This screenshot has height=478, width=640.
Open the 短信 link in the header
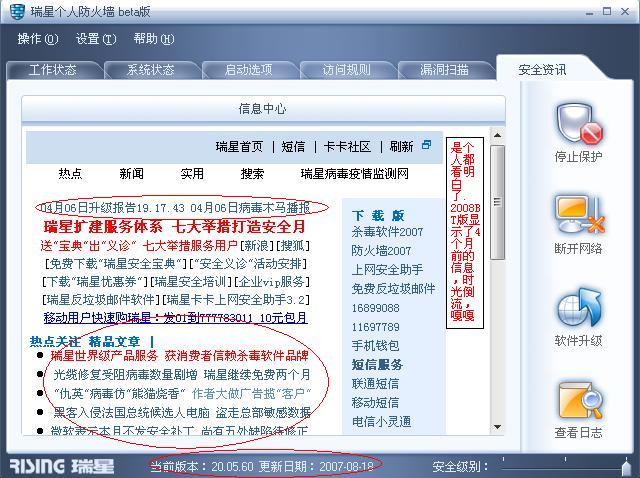[x=293, y=147]
